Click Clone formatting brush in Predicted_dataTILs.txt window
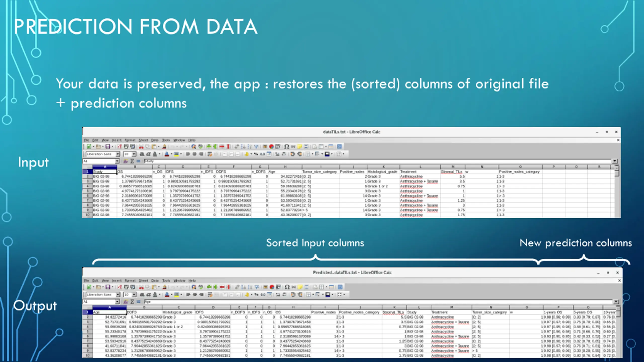The height and width of the screenshot is (362, 644). click(164, 287)
